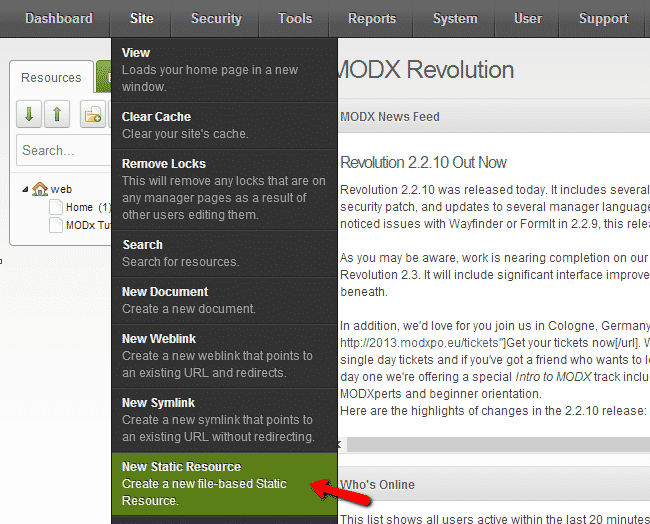Click the new document toolbar icon
Viewport: 650px width, 524px height.
click(93, 115)
